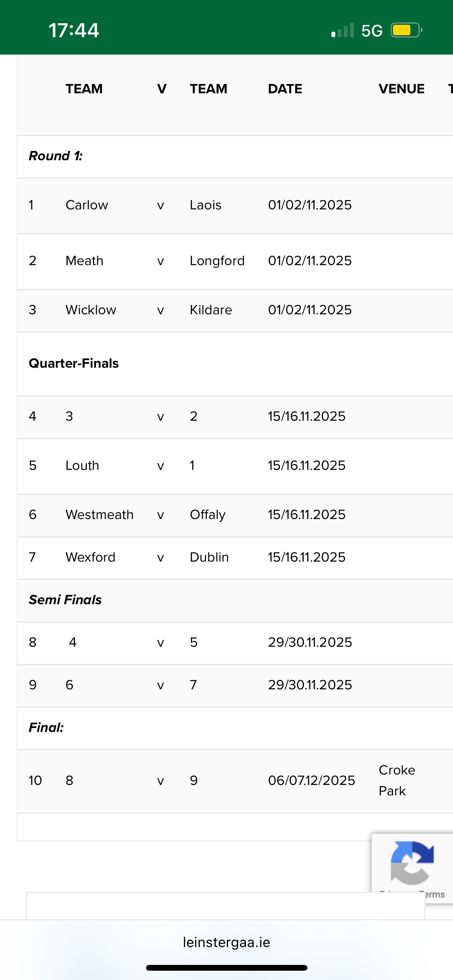This screenshot has width=453, height=980.
Task: Tap the 5G network indicator
Action: [372, 31]
